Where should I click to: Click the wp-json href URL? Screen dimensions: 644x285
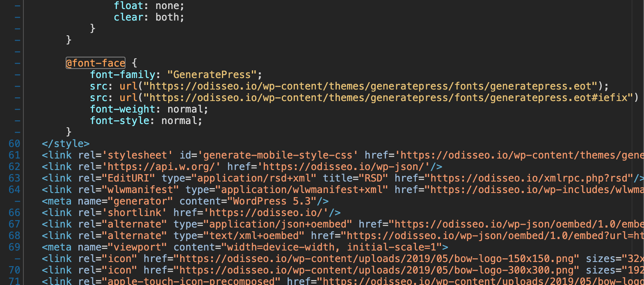click(346, 167)
